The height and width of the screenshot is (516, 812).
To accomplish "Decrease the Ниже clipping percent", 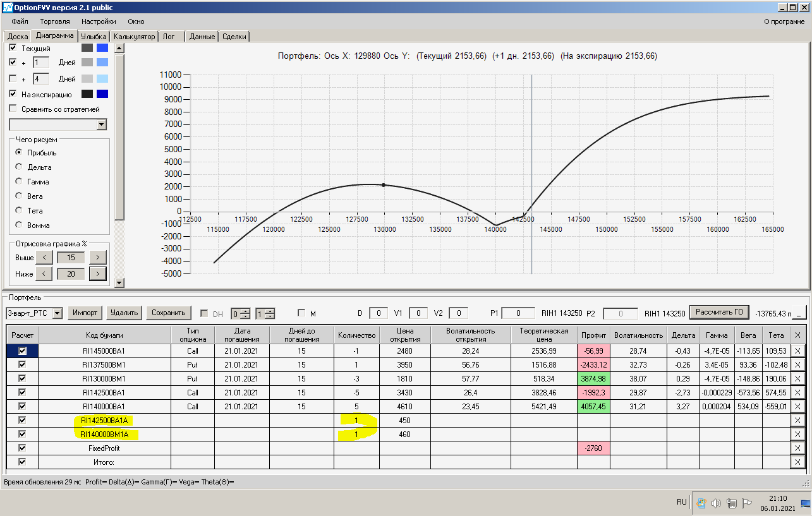I will click(44, 273).
